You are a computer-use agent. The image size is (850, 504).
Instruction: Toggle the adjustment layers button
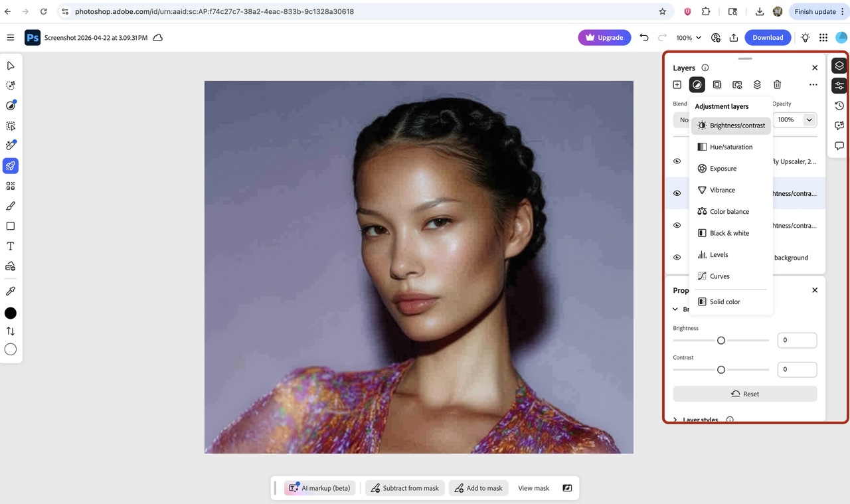pos(697,84)
